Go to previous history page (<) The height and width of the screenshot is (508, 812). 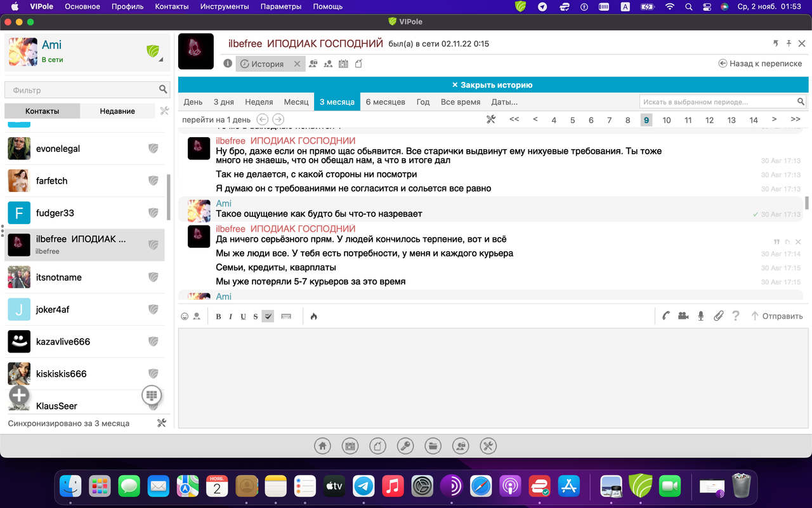pyautogui.click(x=535, y=119)
